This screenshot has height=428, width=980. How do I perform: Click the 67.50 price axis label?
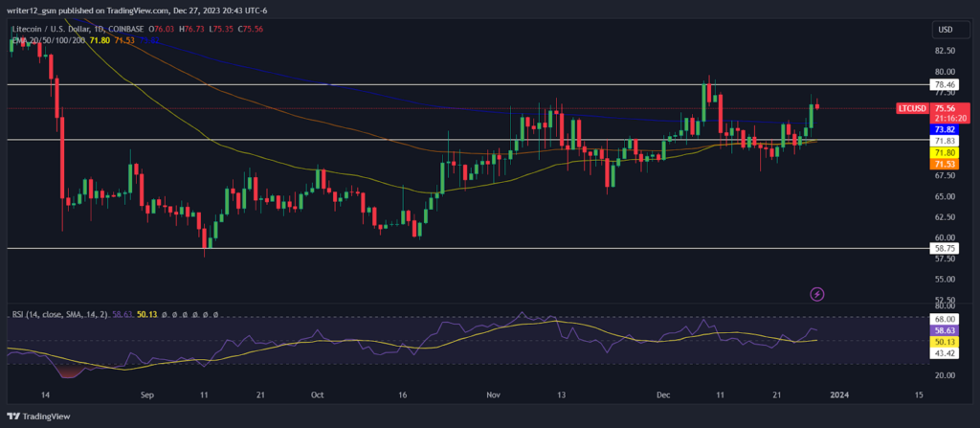tap(945, 175)
